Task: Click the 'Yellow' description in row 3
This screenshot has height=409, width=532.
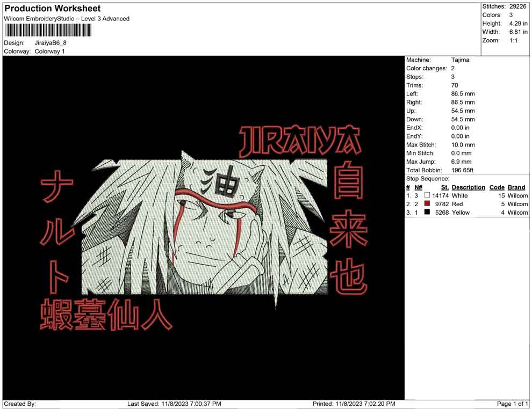Action: 461,213
